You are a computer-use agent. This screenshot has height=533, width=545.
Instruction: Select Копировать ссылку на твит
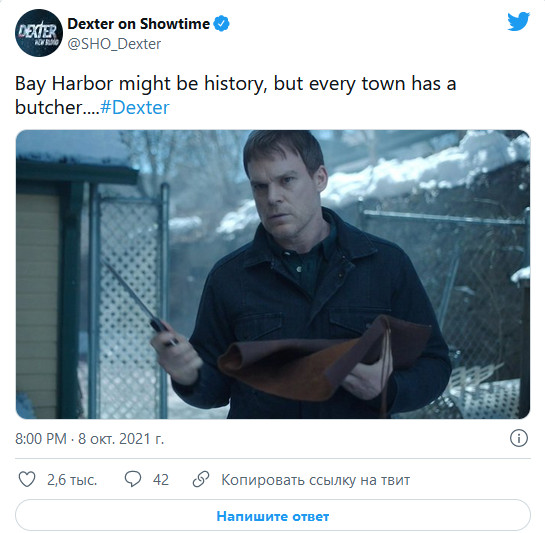click(x=316, y=480)
